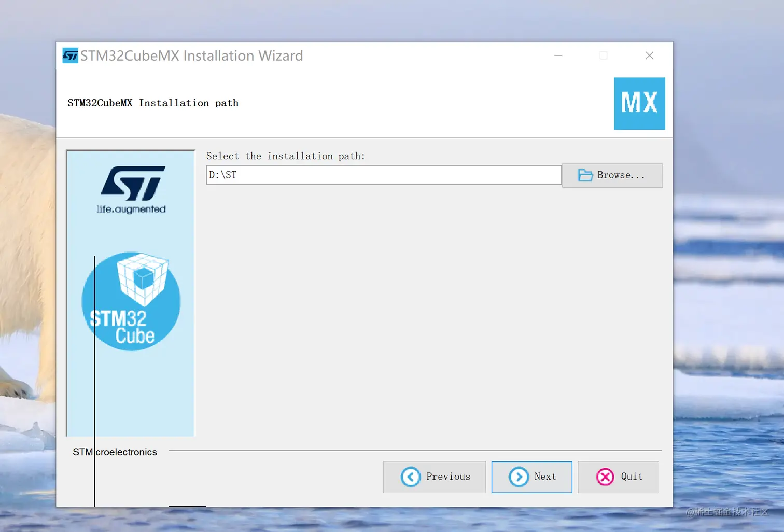The width and height of the screenshot is (784, 532).
Task: Click the STM32 Cube circular logo
Action: coord(131,301)
